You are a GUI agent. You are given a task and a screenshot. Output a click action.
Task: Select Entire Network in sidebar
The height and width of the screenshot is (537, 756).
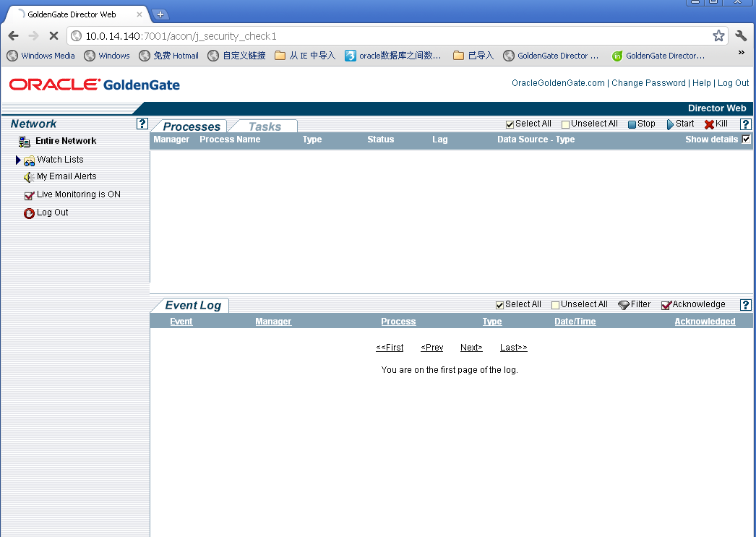pos(66,141)
